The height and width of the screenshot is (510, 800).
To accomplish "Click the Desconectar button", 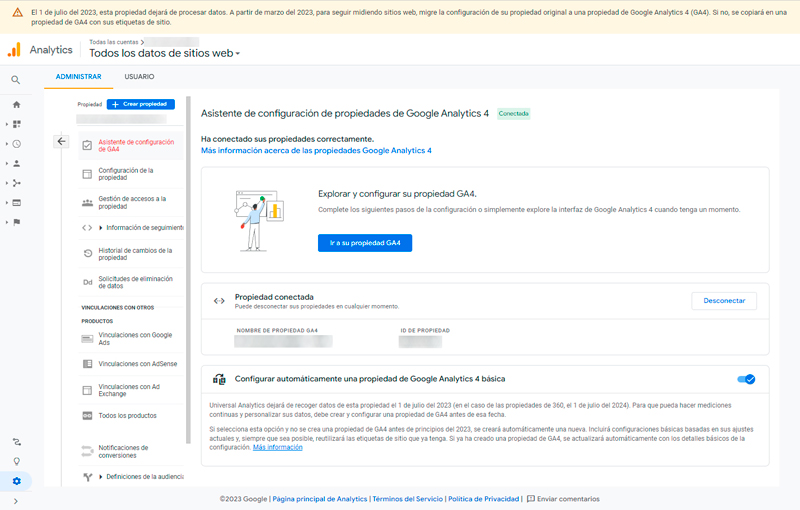I will coord(724,301).
